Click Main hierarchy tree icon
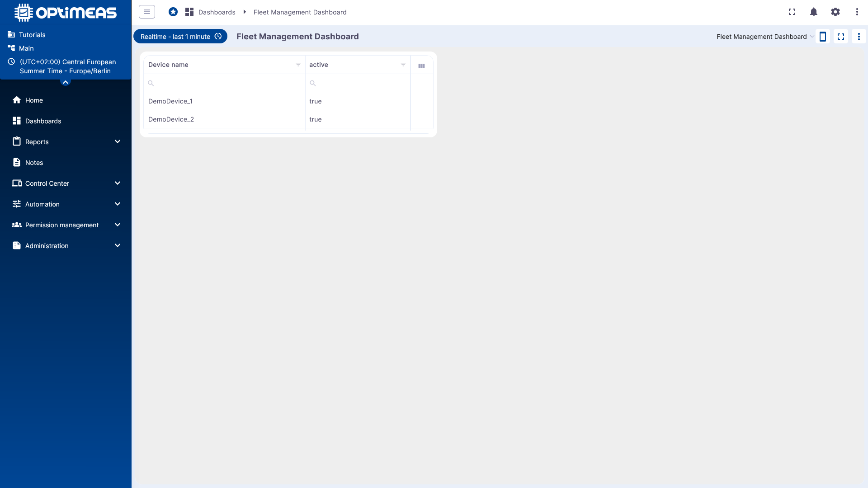This screenshot has width=868, height=488. tap(11, 48)
